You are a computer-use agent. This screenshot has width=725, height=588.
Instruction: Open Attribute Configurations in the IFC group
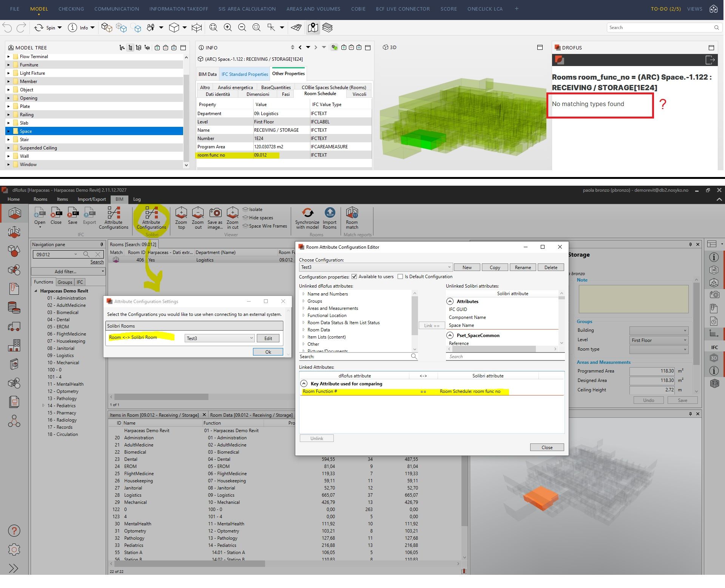coord(114,218)
